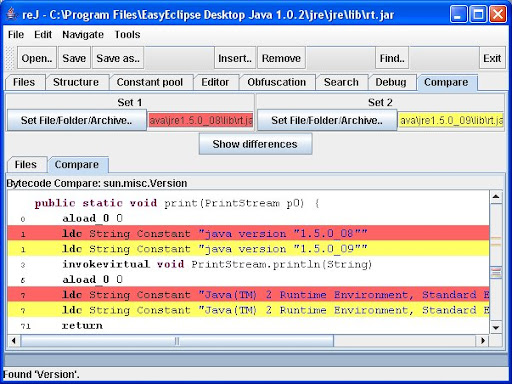512x384 pixels.
Task: Click the yellow Set 2 path field
Action: [451, 120]
